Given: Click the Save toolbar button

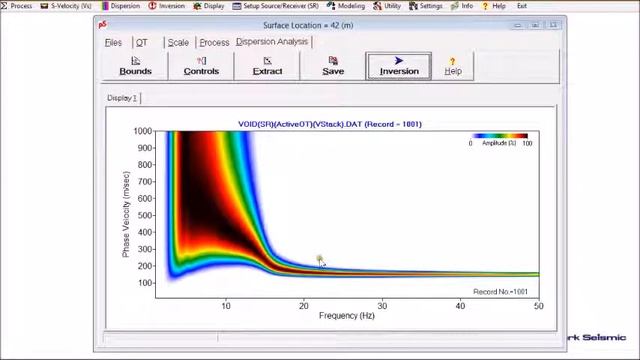Looking at the screenshot, I should click(x=333, y=66).
